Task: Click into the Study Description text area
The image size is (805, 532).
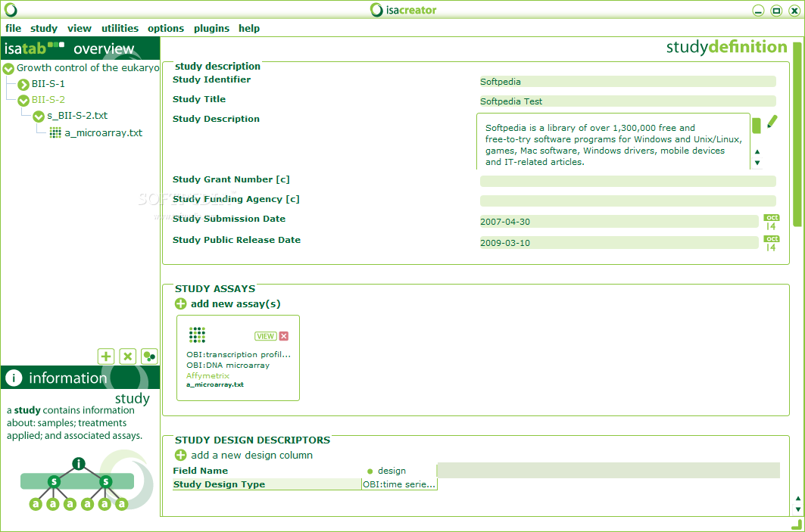Action: pyautogui.click(x=613, y=142)
